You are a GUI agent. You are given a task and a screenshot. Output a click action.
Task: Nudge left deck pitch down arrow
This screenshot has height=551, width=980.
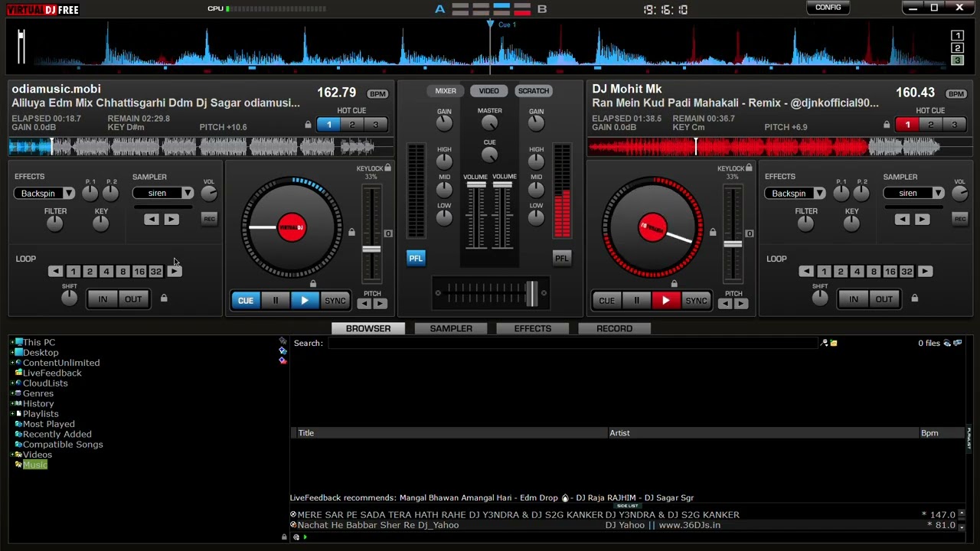[x=364, y=304]
